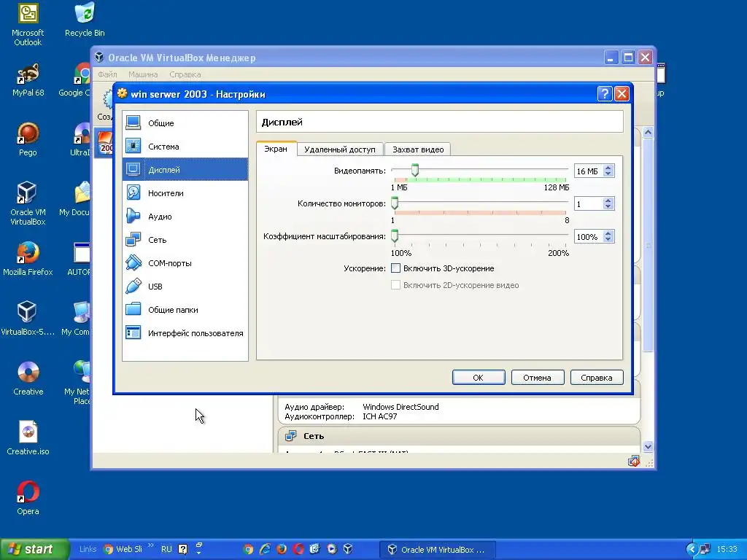Image resolution: width=747 pixels, height=560 pixels.
Task: Click the settings dialog help question-mark icon
Action: point(604,94)
